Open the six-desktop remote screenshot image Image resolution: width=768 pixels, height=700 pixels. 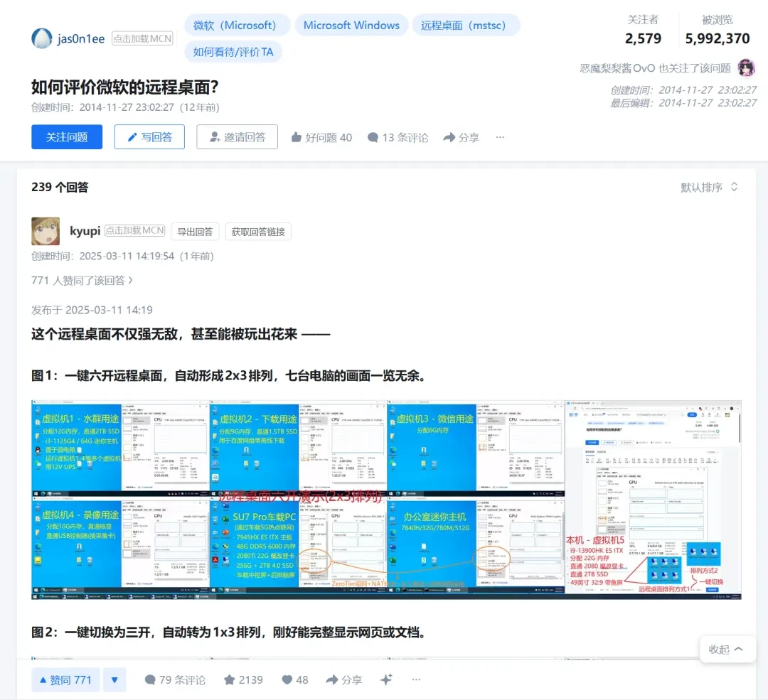click(x=386, y=500)
